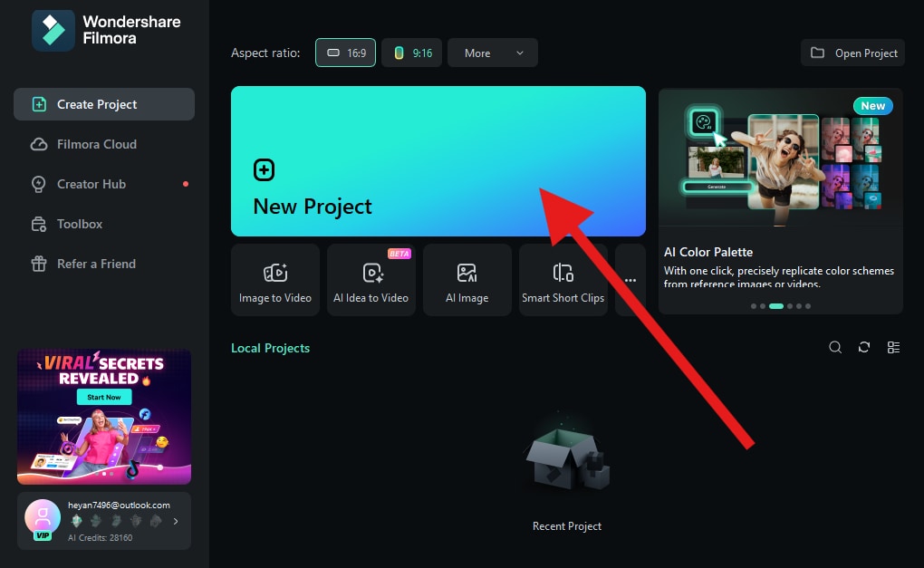This screenshot has width=924, height=568.
Task: Open Filmora Cloud in sidebar
Action: click(97, 144)
